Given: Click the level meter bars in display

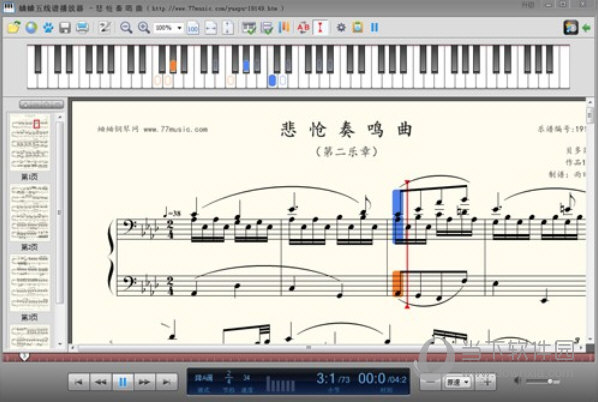Looking at the screenshot, I should point(280,384).
